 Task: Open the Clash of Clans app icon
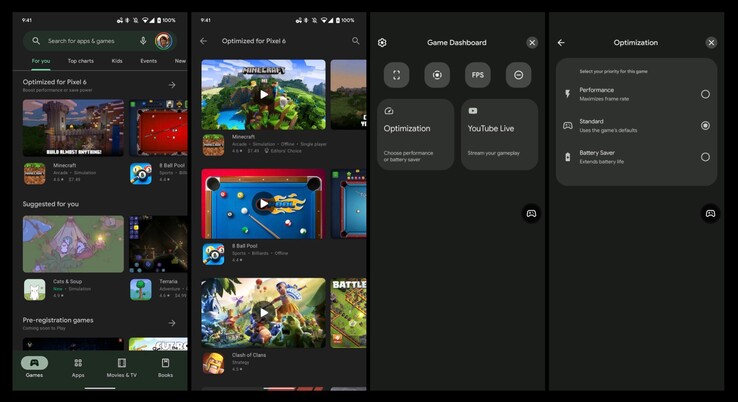(213, 363)
